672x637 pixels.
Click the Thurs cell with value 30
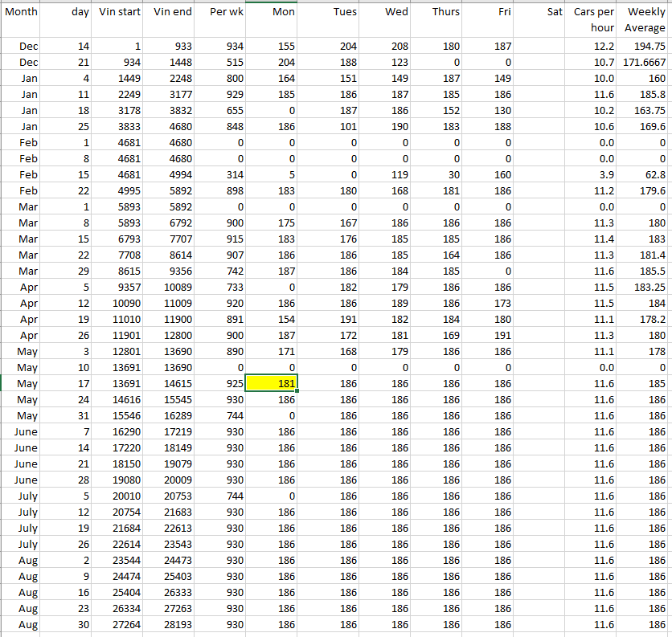pos(436,174)
